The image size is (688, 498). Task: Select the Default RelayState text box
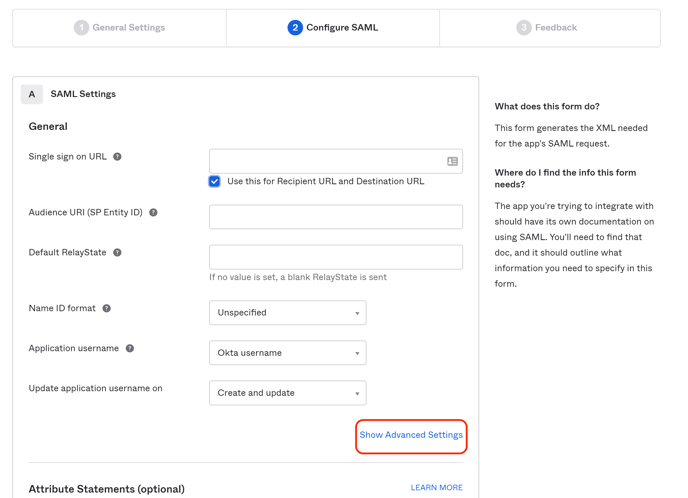coord(335,257)
